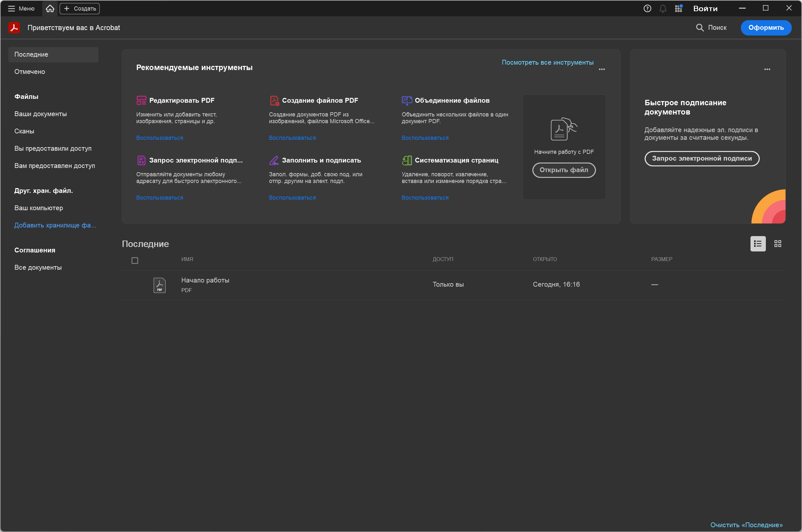Open the apps grid icon near Войти
The image size is (802, 532).
(678, 9)
